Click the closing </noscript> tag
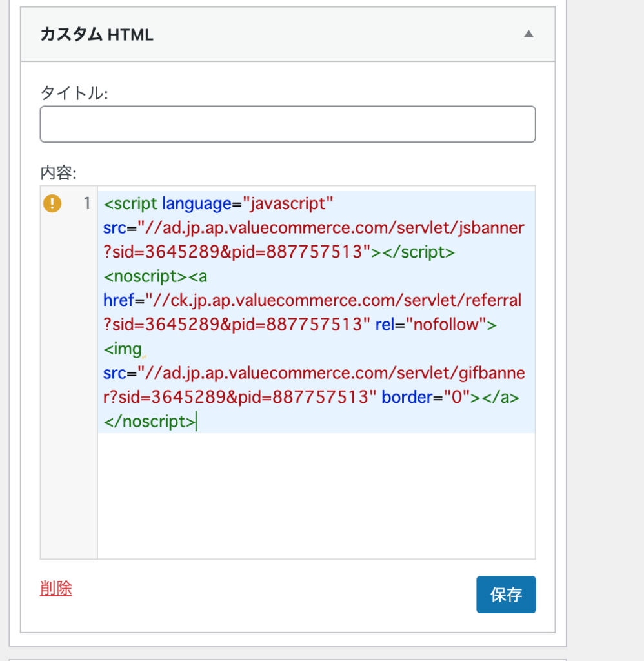The image size is (644, 661). [x=150, y=422]
